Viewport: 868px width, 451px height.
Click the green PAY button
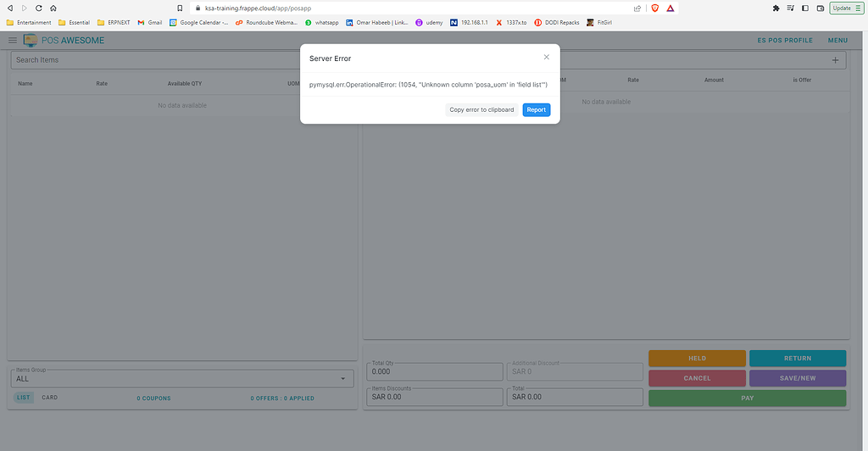coord(748,398)
